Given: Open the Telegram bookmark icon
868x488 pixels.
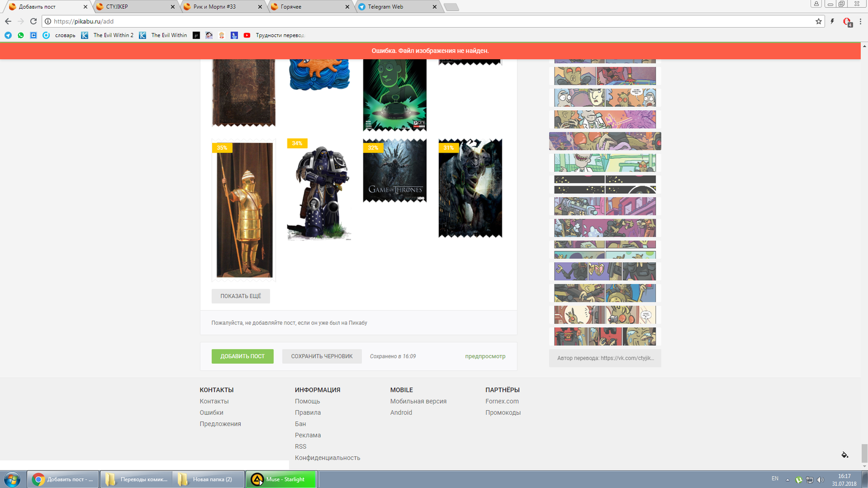Looking at the screenshot, I should pyautogui.click(x=8, y=35).
